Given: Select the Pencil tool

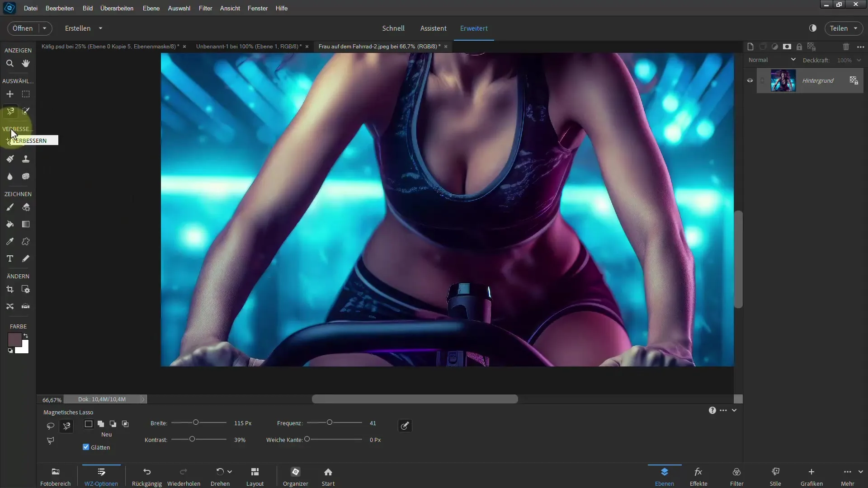Looking at the screenshot, I should click(26, 258).
